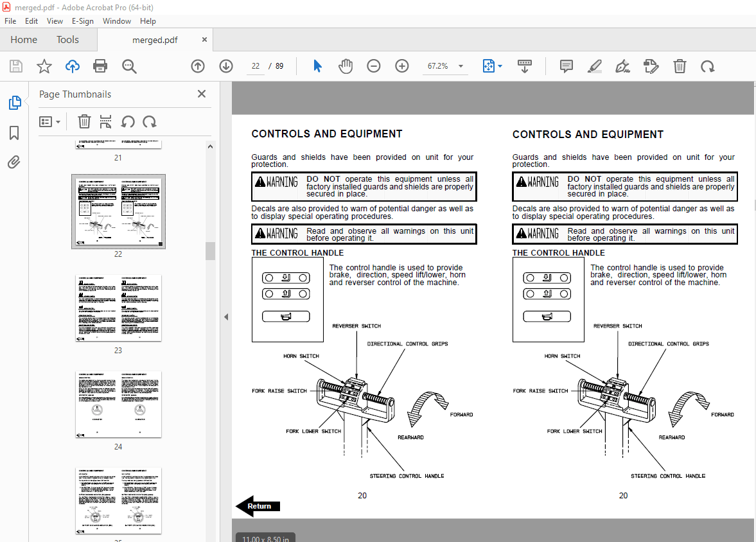
Task: Open the E-Sign menu
Action: pyautogui.click(x=83, y=21)
